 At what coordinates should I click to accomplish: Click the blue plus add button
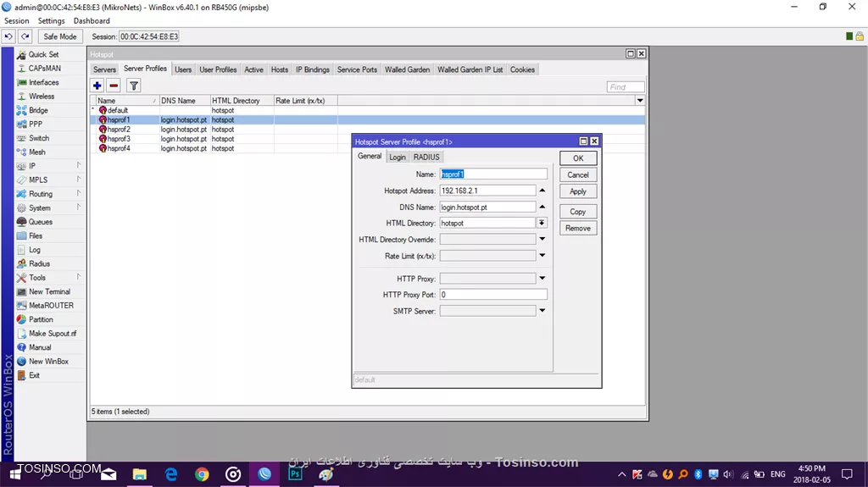click(97, 86)
